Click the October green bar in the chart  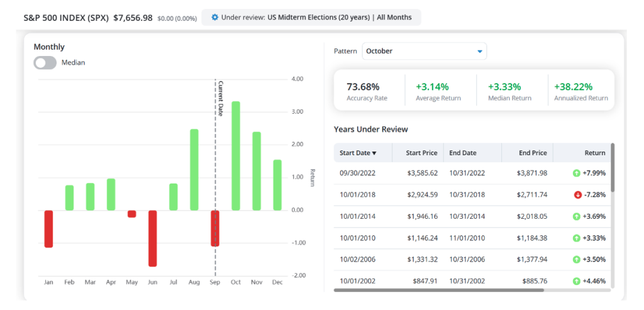click(236, 156)
